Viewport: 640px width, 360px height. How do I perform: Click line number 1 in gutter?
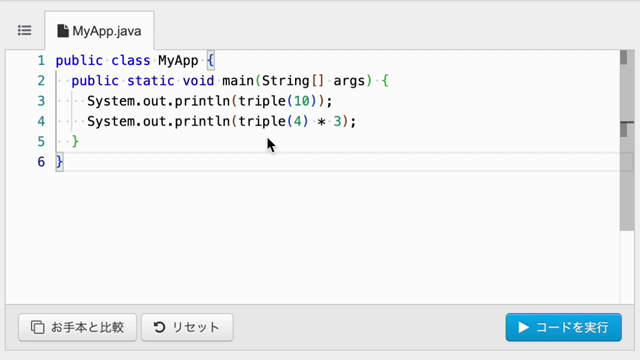point(41,60)
